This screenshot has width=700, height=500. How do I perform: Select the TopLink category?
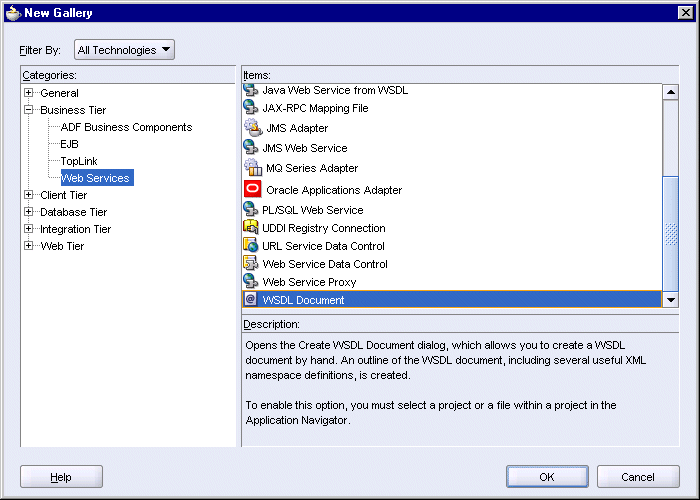[x=79, y=161]
